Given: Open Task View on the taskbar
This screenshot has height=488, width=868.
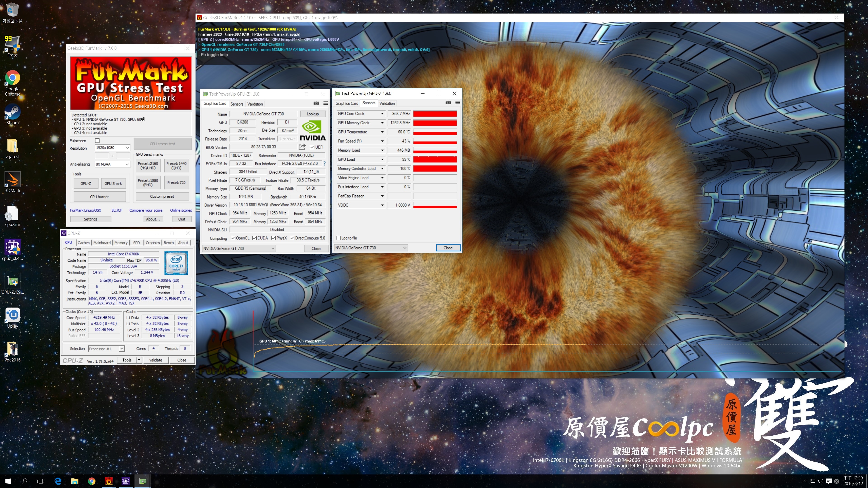Looking at the screenshot, I should pyautogui.click(x=40, y=481).
